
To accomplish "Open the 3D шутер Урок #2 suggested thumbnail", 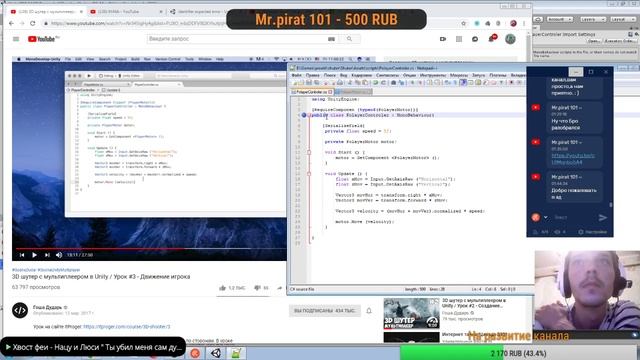I will point(411,313).
